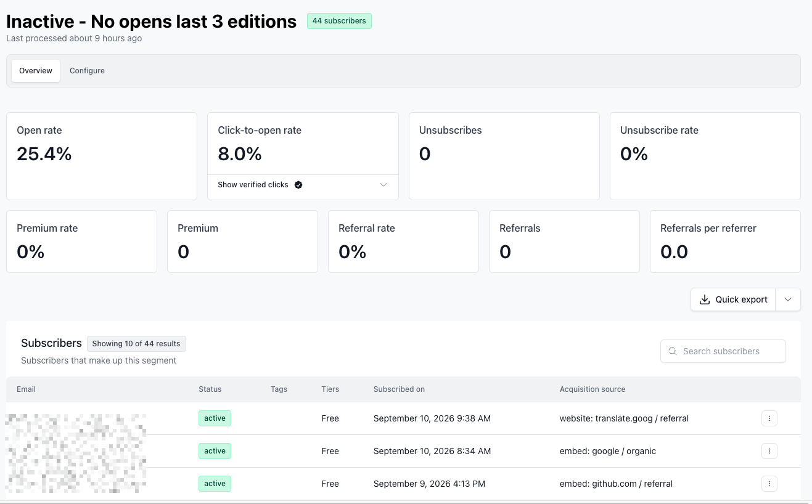Click the download icon in Quick export
This screenshot has height=504, width=812.
(705, 299)
